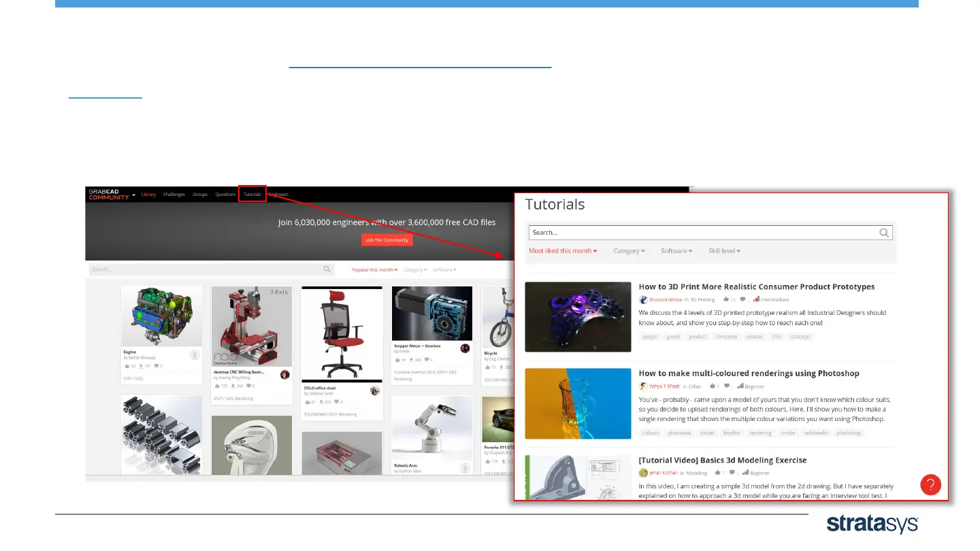Click the Join the Community button
980x551 pixels.
387,239
